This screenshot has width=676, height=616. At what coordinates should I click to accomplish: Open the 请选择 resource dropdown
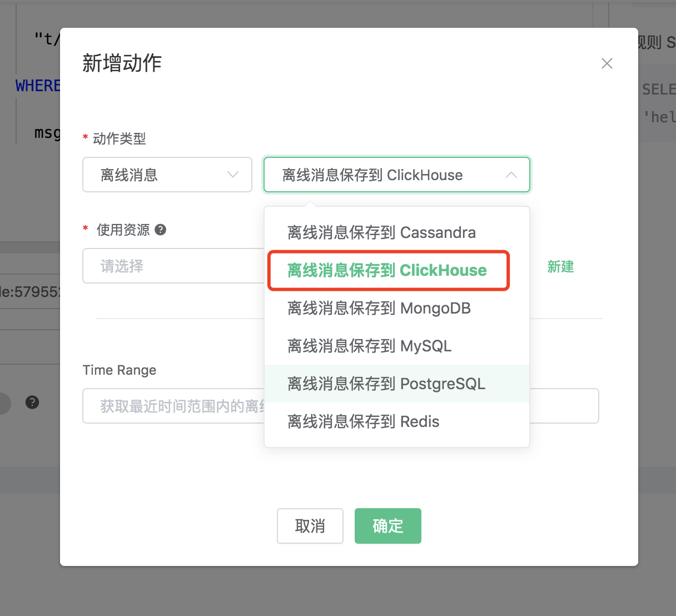(172, 266)
